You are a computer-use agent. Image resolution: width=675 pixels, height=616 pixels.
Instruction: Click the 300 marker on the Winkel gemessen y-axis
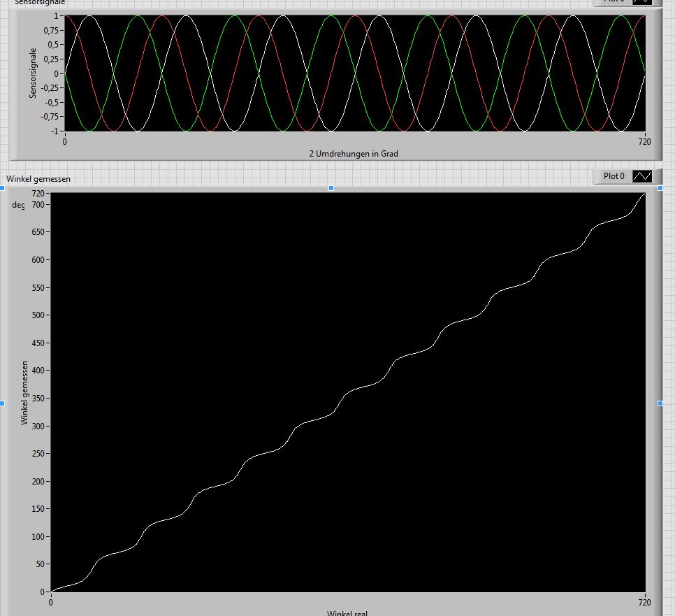pyautogui.click(x=38, y=426)
